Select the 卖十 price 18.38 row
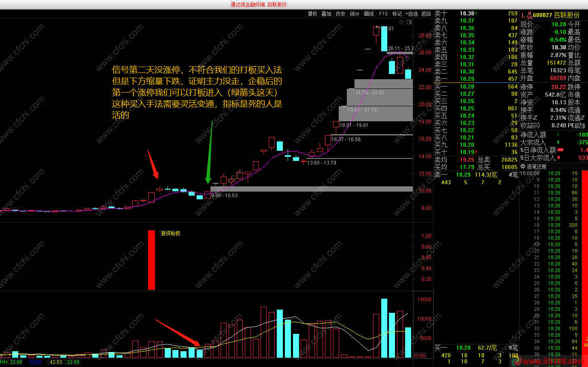Viewport: 588px width, 367px height. pos(476,13)
